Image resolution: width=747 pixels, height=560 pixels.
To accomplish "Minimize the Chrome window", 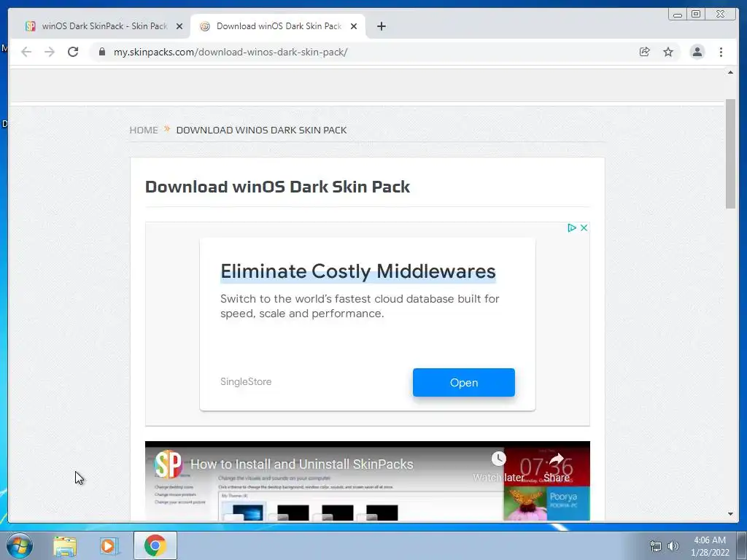I will [678, 15].
